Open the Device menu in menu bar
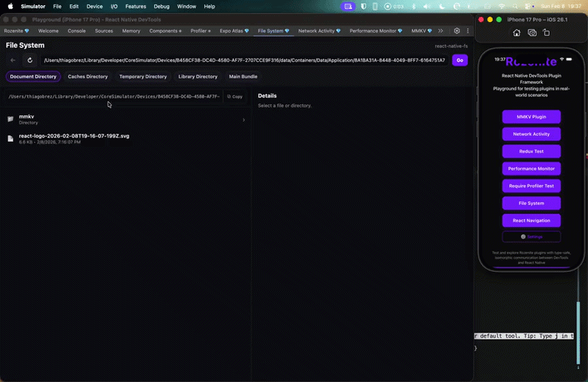Viewport: 588px width, 382px height. 94,6
